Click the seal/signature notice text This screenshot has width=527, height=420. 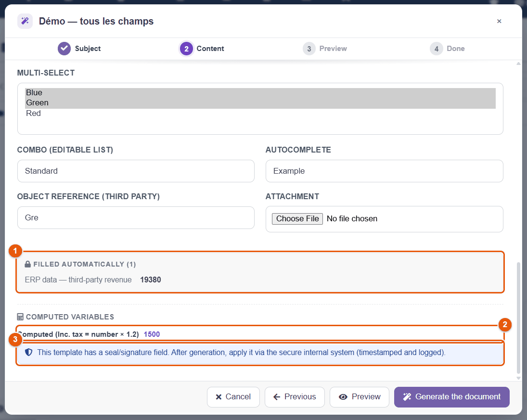click(241, 353)
